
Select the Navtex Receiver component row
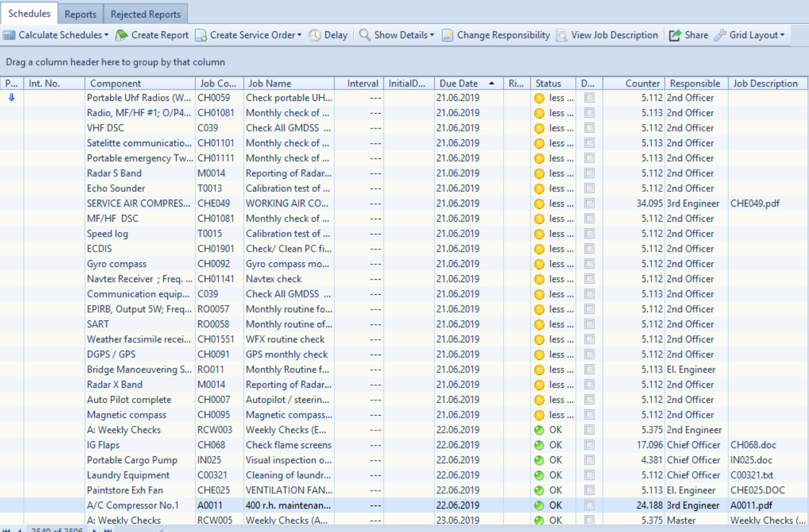(x=404, y=279)
